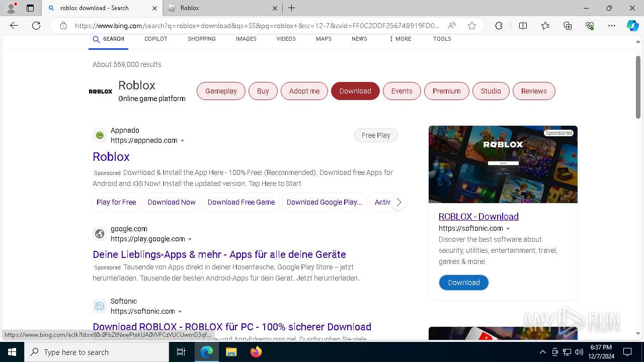The width and height of the screenshot is (644, 362).
Task: Switch to the NEWS tab
Action: pos(359,39)
